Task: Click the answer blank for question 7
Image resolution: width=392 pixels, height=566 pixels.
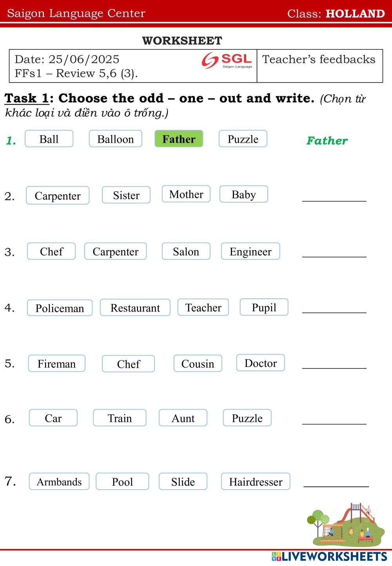Action: pos(336,481)
